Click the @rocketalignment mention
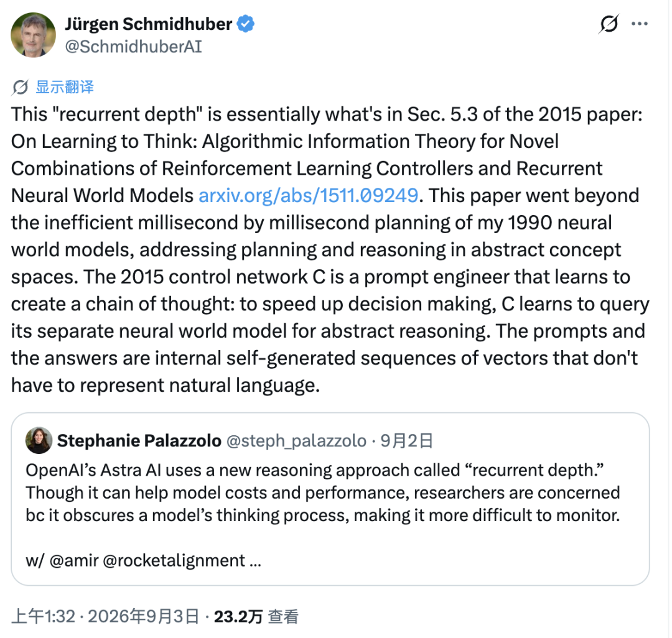672x638 pixels. [x=174, y=560]
